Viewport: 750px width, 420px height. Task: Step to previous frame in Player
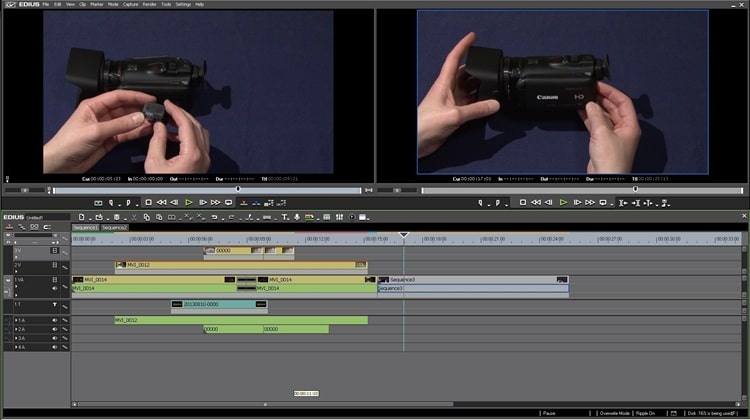tap(175, 203)
